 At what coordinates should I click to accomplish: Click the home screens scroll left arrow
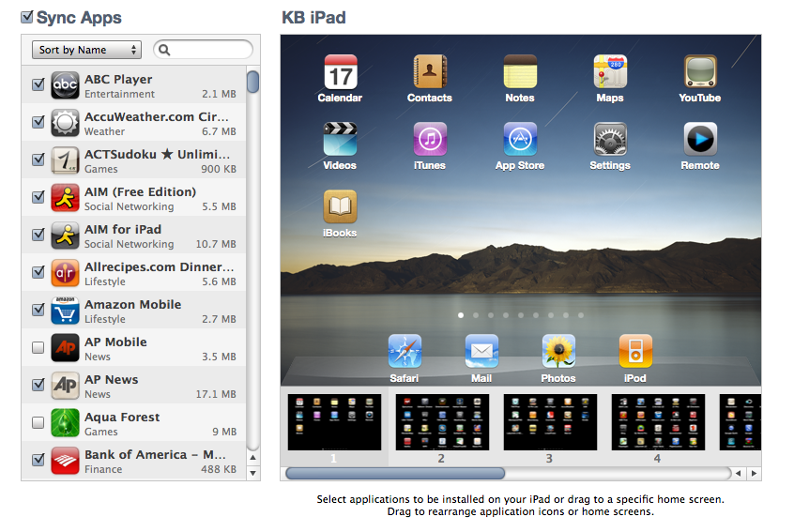[739, 473]
